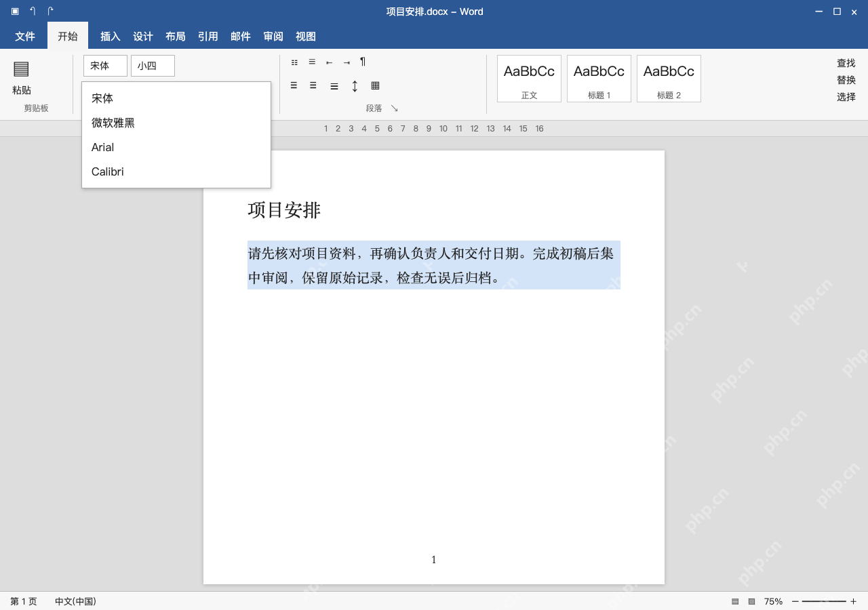Increase the paragraph indent

347,62
